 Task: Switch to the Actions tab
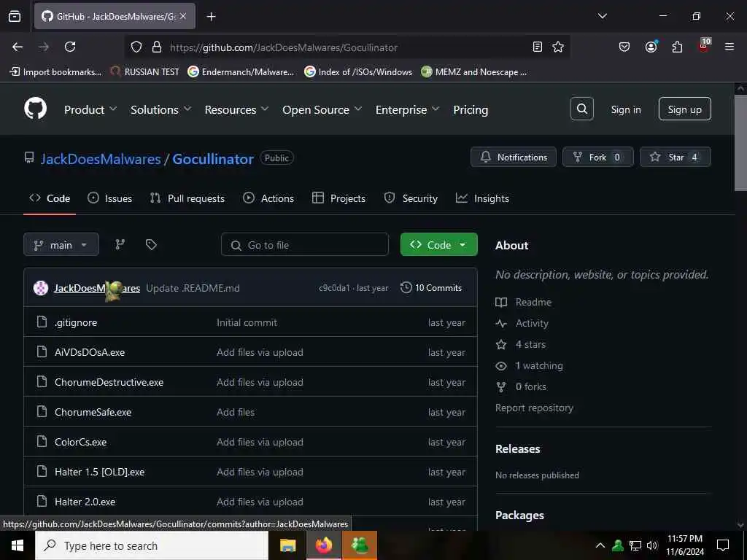coord(268,198)
